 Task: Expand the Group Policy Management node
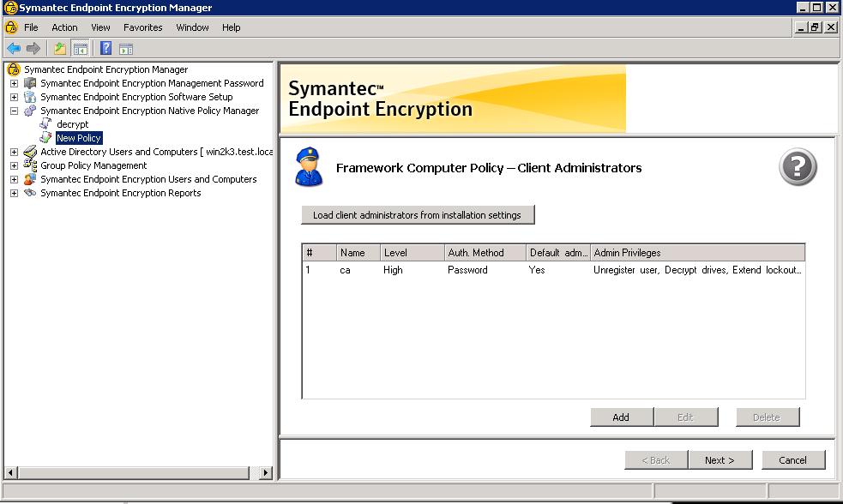14,165
